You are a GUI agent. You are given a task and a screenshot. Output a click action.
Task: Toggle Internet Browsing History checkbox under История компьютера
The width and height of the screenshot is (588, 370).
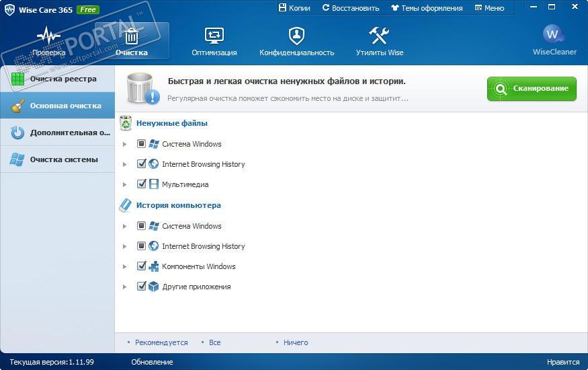[x=141, y=246]
